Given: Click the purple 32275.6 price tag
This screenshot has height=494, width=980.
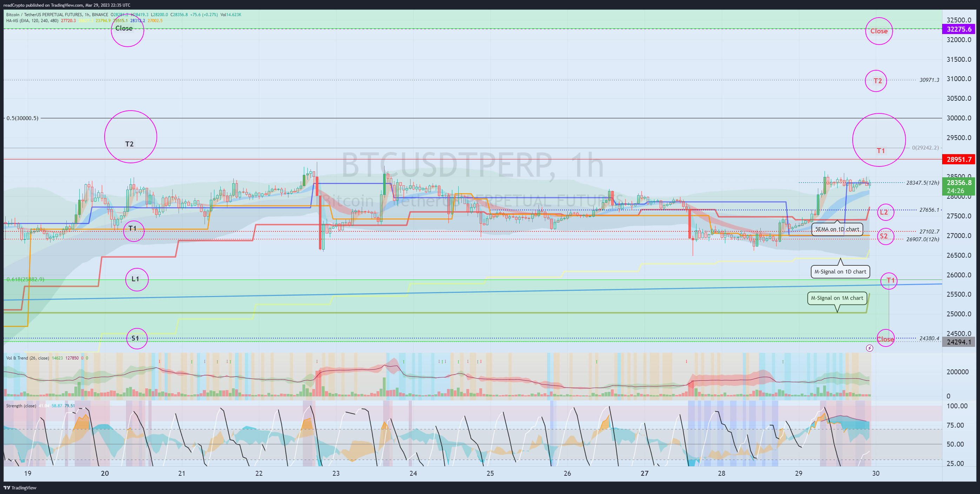Looking at the screenshot, I should pos(958,29).
